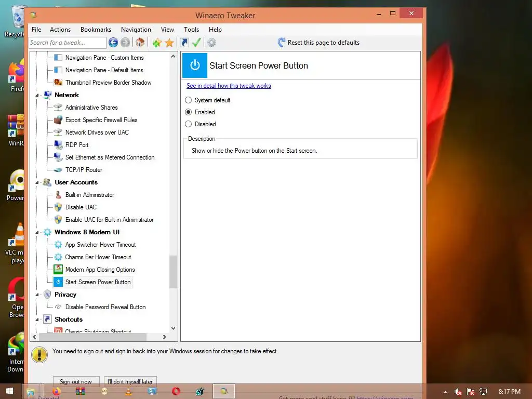532x399 pixels.
Task: Click the Charms Bar Hover Timeout gear icon
Action: pos(58,257)
